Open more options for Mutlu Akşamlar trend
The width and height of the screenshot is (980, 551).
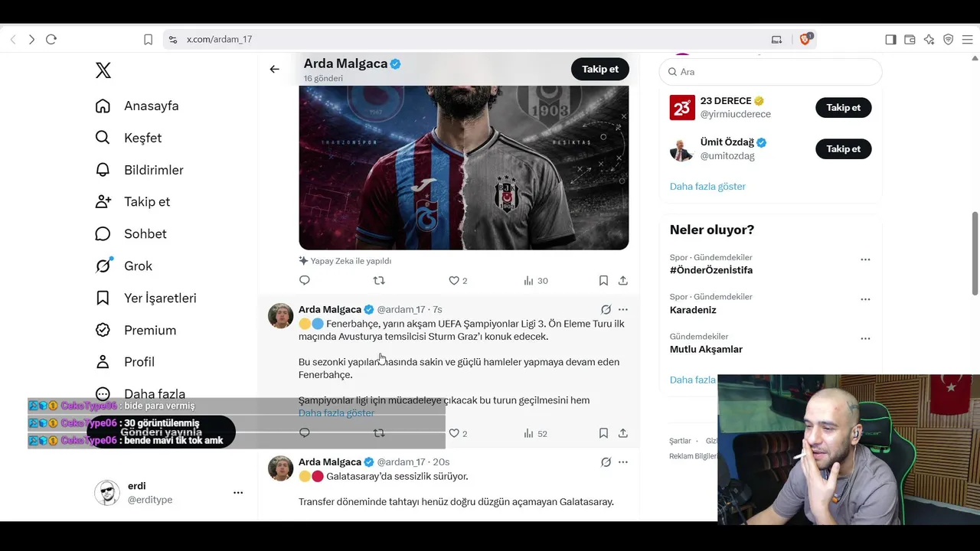tap(865, 338)
